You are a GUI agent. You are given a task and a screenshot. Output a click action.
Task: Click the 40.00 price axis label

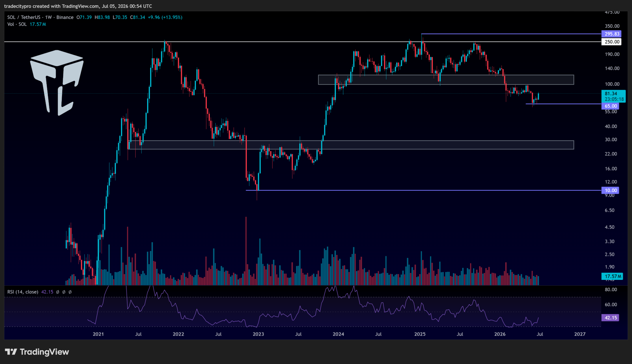point(611,126)
